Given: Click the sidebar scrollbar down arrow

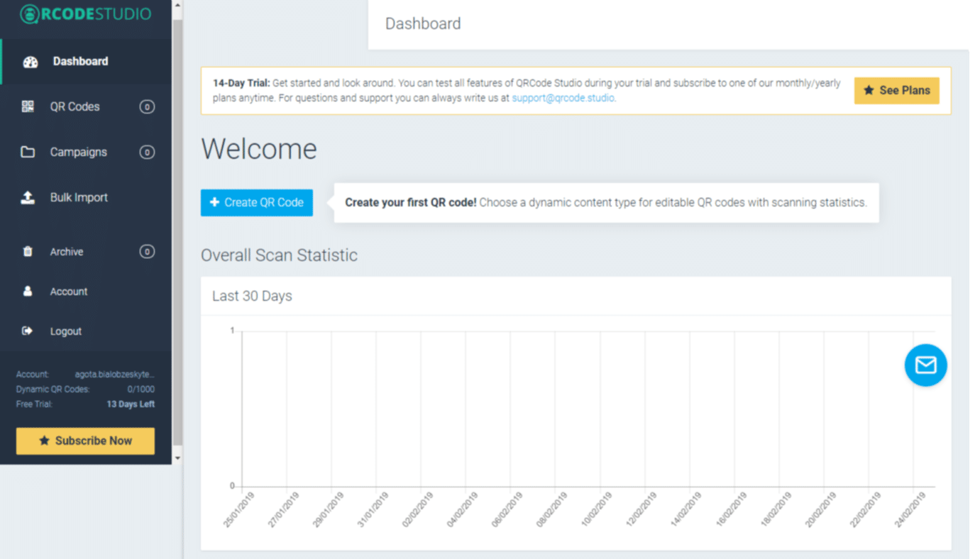Looking at the screenshot, I should coord(177,458).
